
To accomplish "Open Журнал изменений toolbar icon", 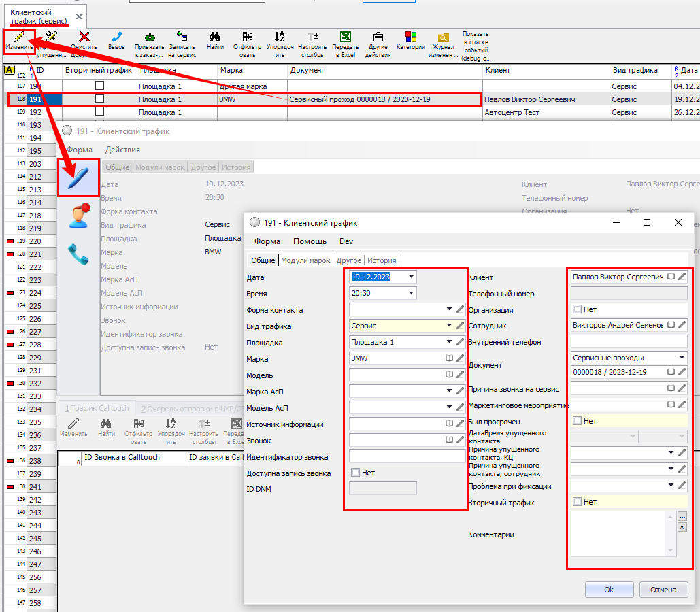I will [444, 37].
